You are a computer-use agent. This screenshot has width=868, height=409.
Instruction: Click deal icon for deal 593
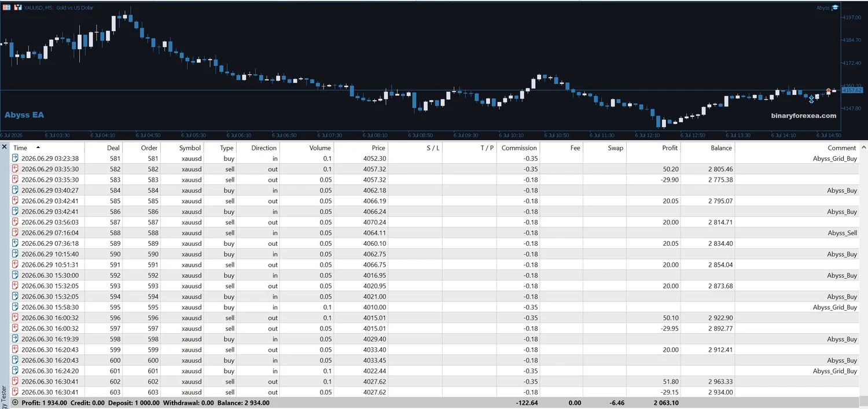(16, 286)
